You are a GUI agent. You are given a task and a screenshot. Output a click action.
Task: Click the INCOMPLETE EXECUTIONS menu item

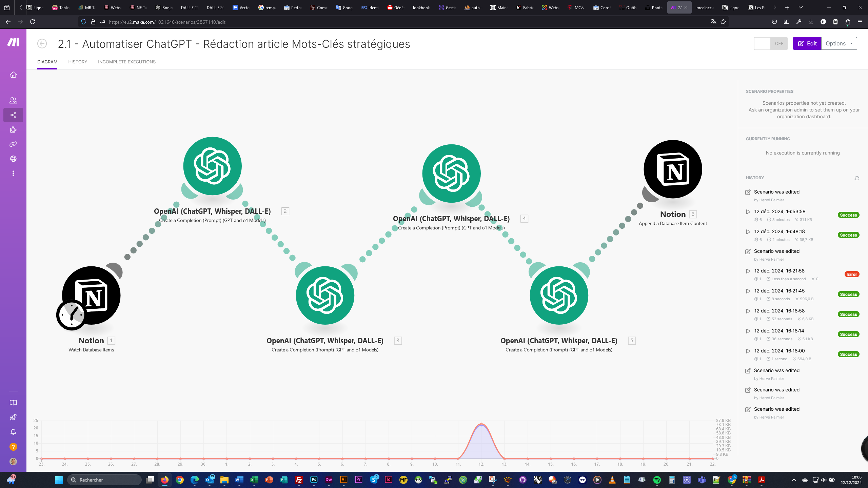click(127, 61)
